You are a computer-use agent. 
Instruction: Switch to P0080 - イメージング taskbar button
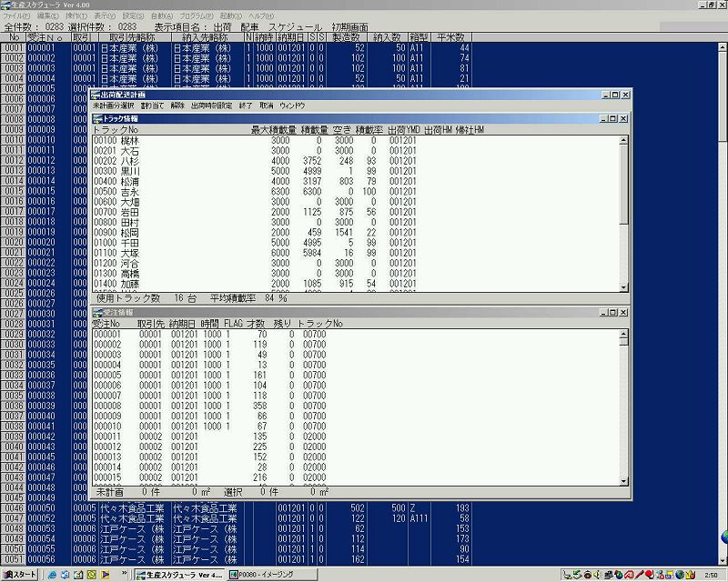(272, 575)
